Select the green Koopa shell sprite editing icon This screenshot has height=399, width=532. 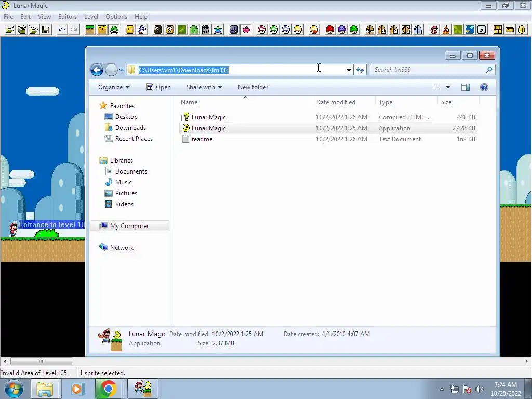(114, 30)
